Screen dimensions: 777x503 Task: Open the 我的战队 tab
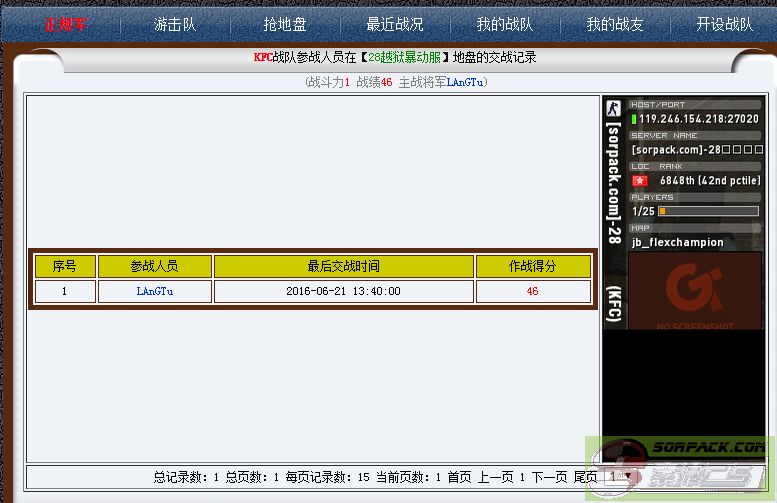[x=505, y=24]
